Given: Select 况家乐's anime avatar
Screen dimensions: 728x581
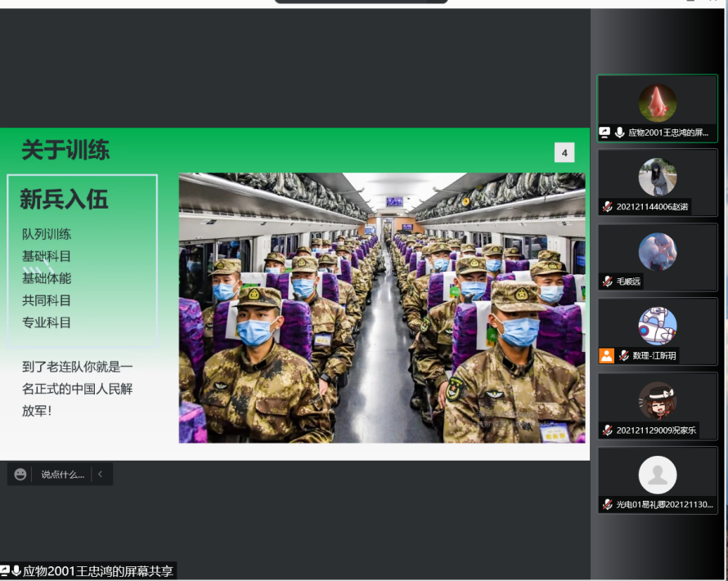Looking at the screenshot, I should tap(657, 400).
